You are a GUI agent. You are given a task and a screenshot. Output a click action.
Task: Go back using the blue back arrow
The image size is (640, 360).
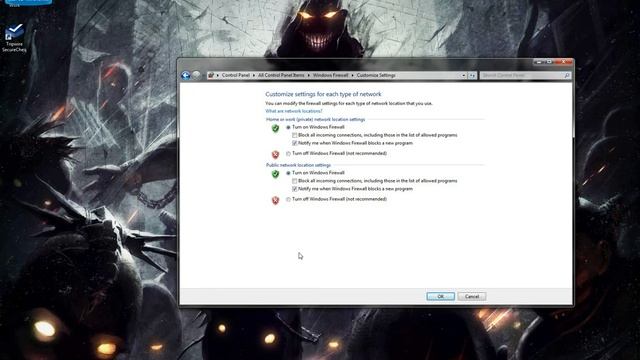pyautogui.click(x=186, y=76)
